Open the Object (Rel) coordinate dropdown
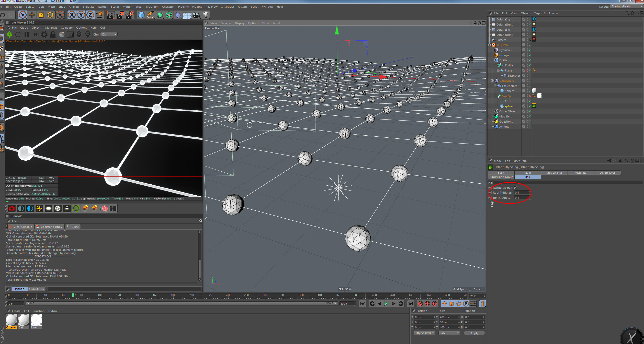 tap(424, 333)
